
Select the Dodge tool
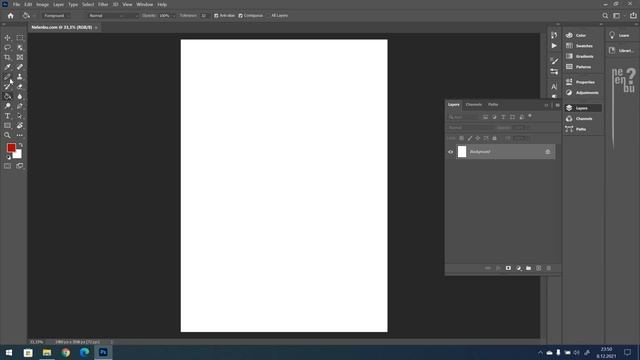tap(7, 106)
